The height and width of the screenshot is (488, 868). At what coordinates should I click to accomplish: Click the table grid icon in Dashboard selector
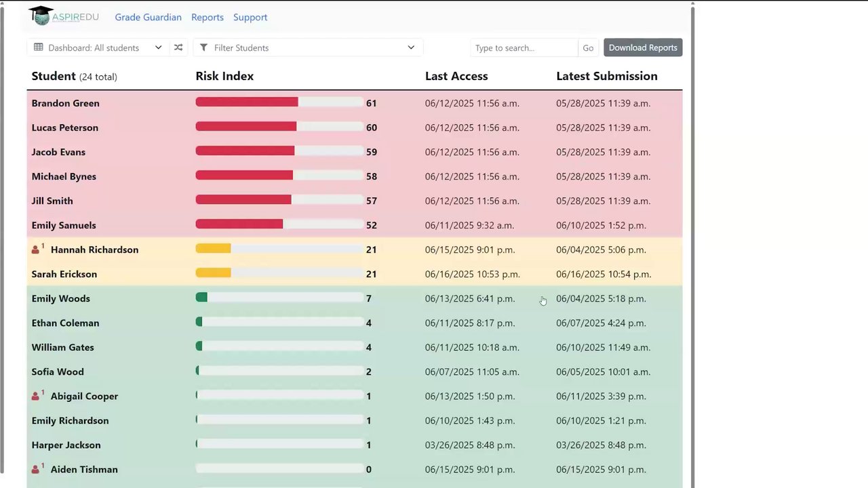[39, 47]
